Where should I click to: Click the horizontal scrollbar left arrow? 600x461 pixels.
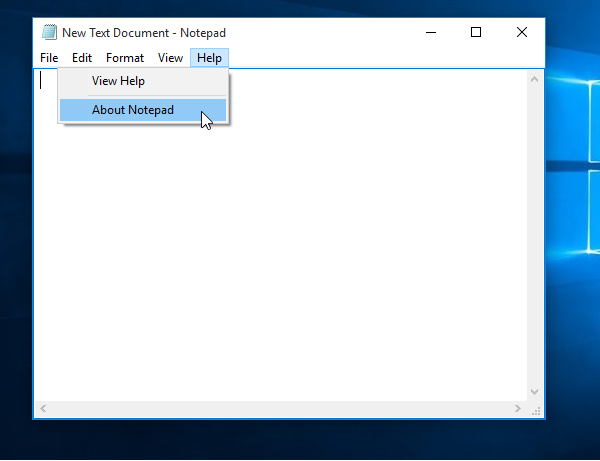[x=43, y=409]
